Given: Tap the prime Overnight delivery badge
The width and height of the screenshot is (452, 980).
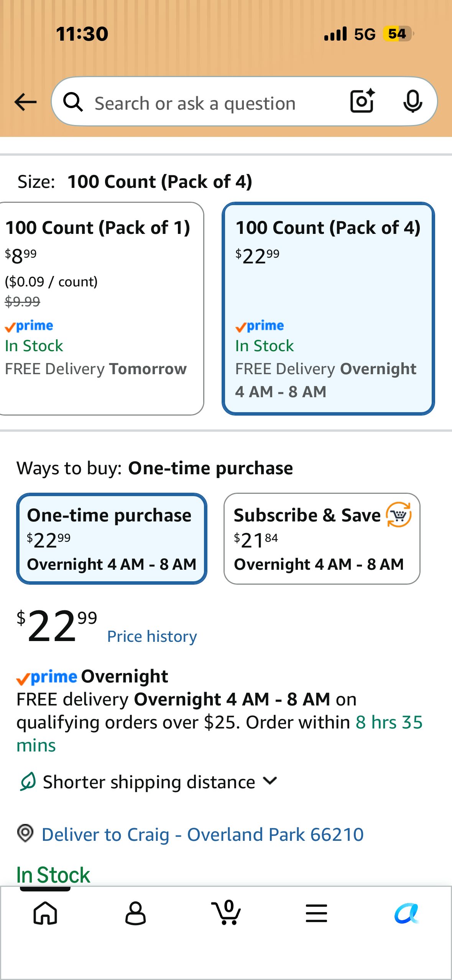Looking at the screenshot, I should (92, 677).
